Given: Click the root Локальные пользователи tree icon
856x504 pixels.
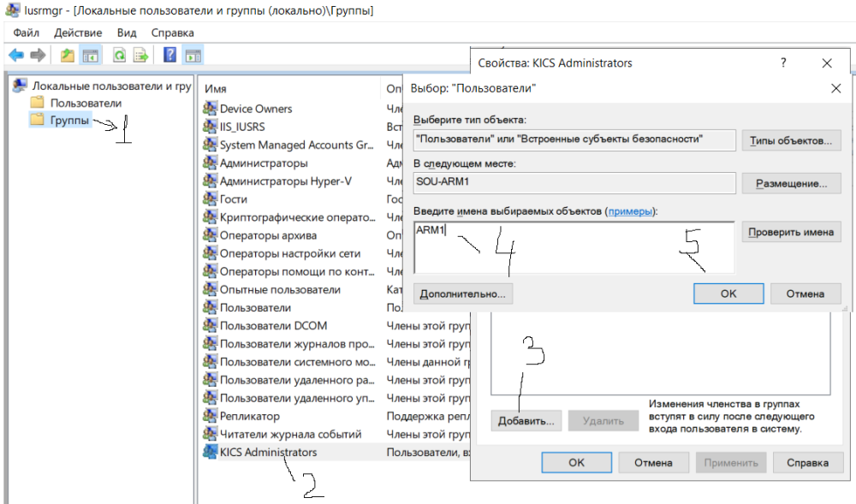Looking at the screenshot, I should point(20,85).
